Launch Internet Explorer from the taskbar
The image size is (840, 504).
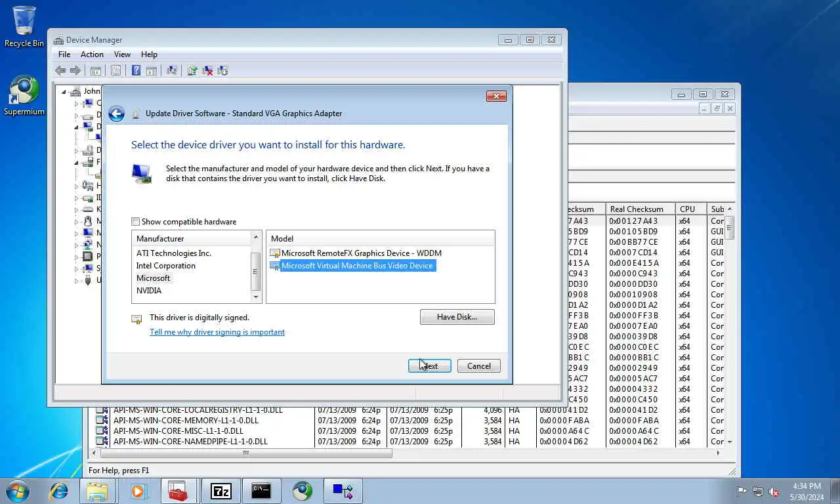59,491
